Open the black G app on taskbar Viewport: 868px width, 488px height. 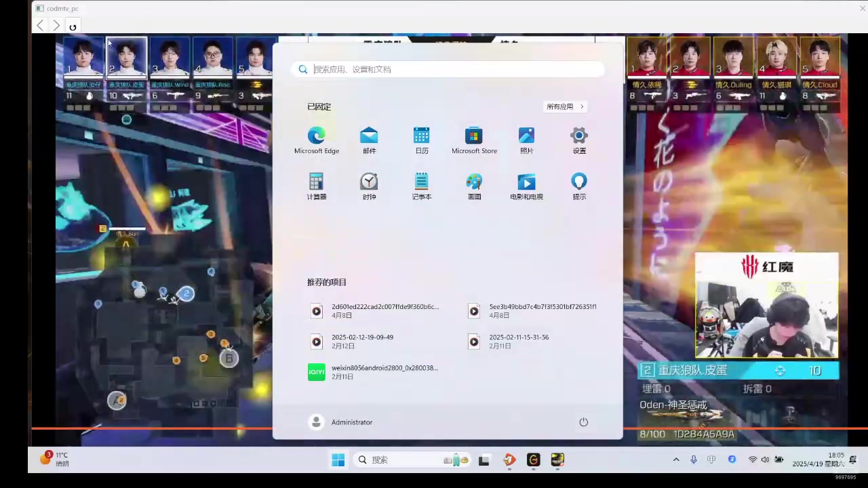pyautogui.click(x=533, y=460)
